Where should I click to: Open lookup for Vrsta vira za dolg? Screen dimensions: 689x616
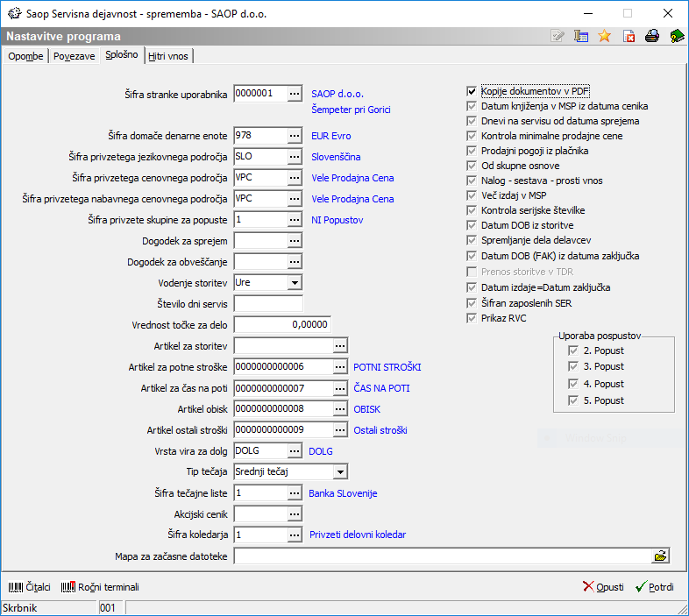coord(295,450)
